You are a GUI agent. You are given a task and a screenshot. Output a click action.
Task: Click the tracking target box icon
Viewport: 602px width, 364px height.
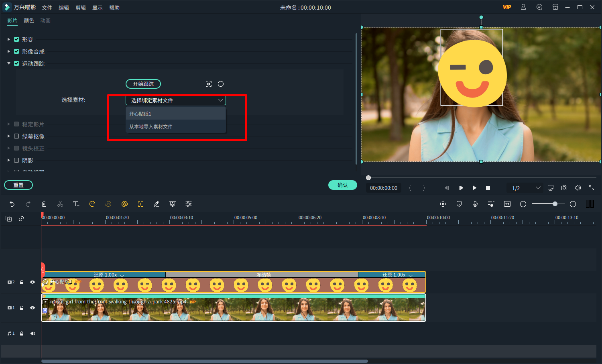209,84
